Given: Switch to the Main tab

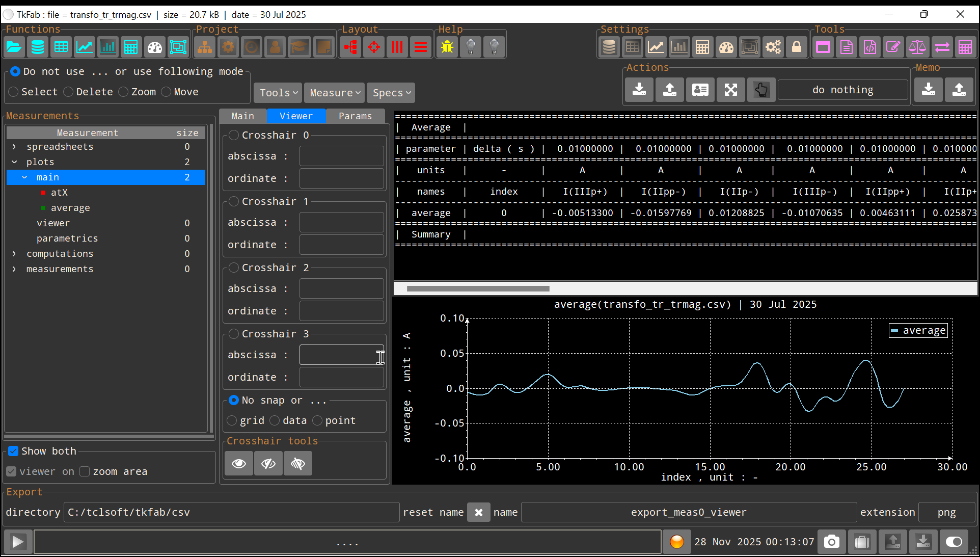Looking at the screenshot, I should (x=243, y=116).
